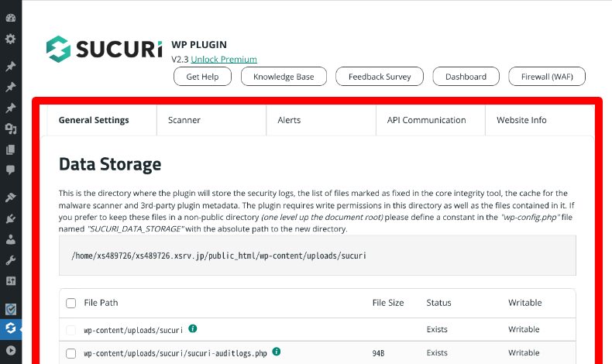Go to the Sucuri Dashboard button
This screenshot has width=612, height=364.
click(466, 77)
